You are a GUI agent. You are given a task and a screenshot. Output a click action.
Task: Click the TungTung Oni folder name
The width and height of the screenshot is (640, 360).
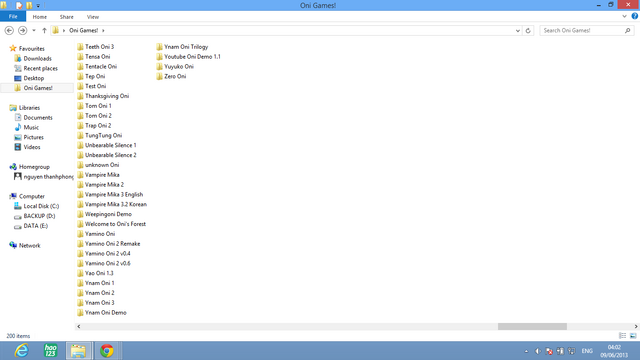click(103, 135)
